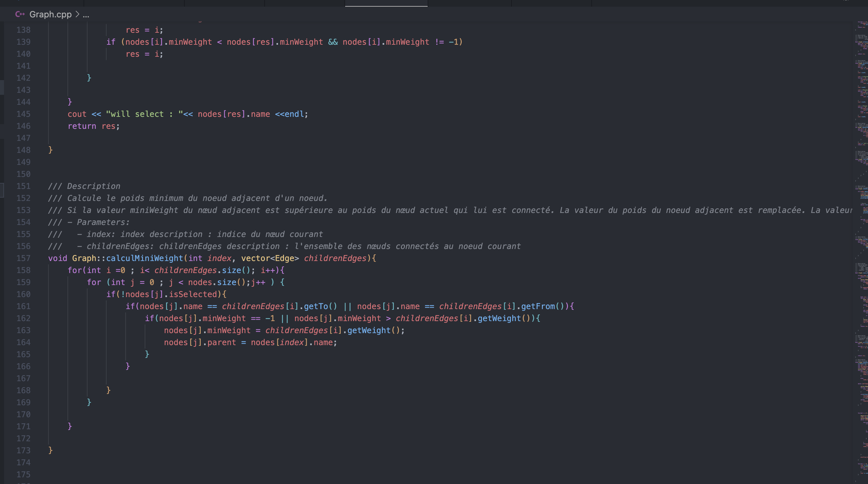
Task: Click 'nodes.size()' on line 159
Action: coord(217,282)
